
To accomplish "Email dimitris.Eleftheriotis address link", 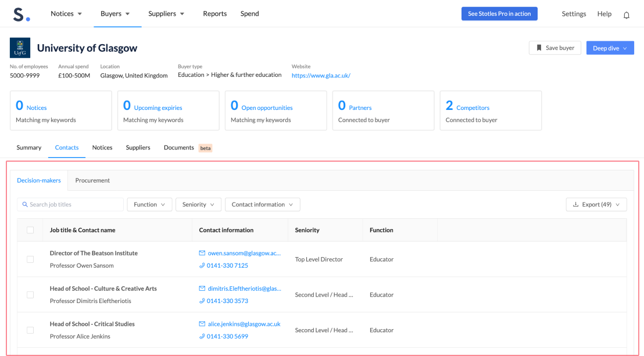I will tap(244, 289).
